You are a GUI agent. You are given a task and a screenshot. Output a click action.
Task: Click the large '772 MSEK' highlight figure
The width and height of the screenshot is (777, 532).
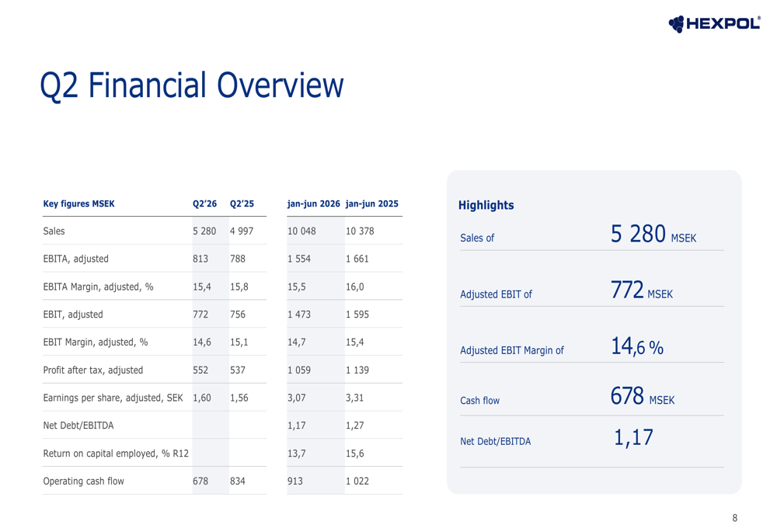click(642, 290)
